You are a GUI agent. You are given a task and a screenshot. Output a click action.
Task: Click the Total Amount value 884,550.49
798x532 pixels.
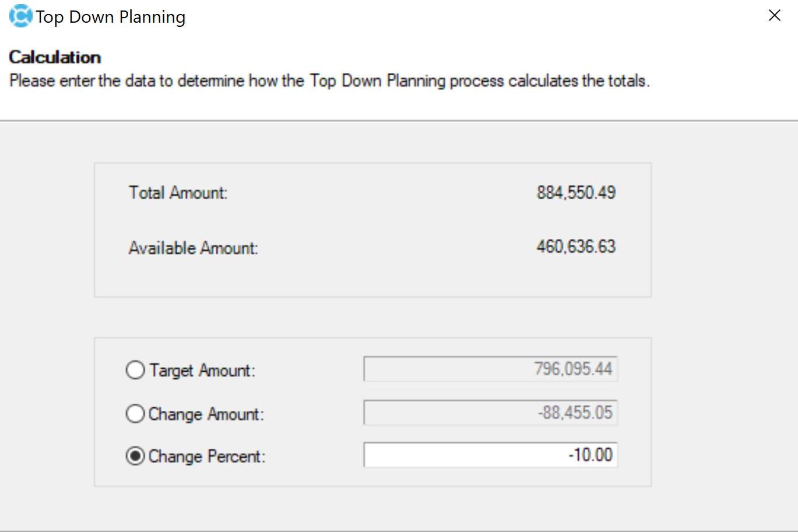click(x=576, y=192)
